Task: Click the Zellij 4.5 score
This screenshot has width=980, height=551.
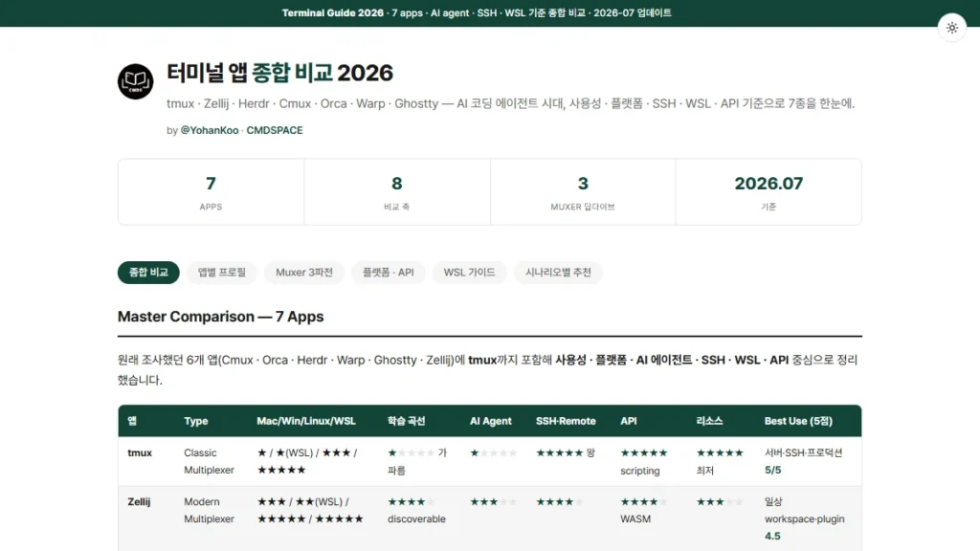Action: (x=772, y=536)
